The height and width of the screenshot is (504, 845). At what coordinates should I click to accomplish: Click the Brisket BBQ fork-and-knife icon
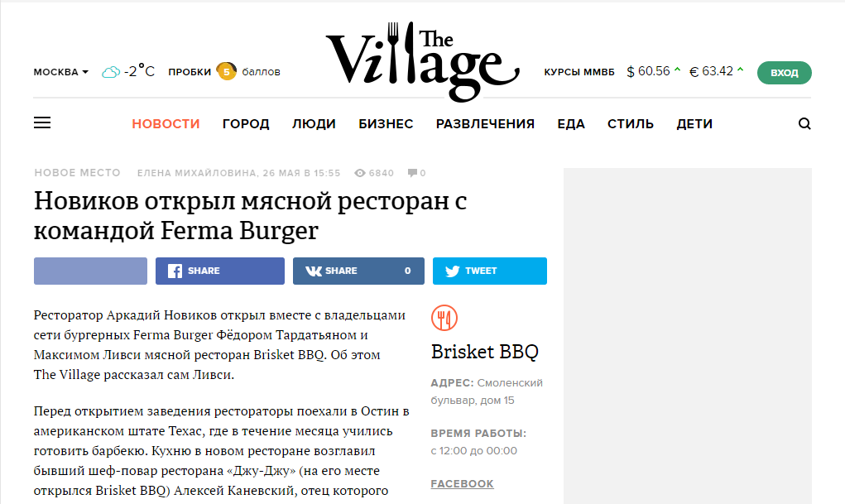(444, 318)
